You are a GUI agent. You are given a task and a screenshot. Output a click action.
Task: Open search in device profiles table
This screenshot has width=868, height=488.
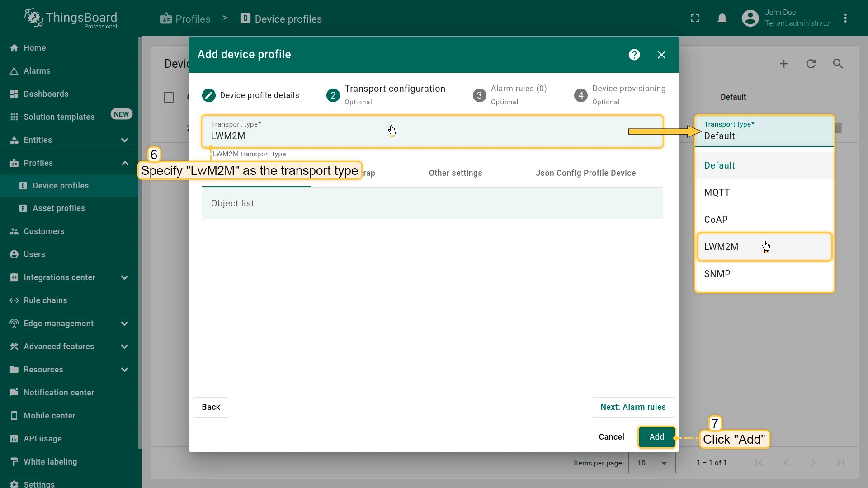point(838,64)
